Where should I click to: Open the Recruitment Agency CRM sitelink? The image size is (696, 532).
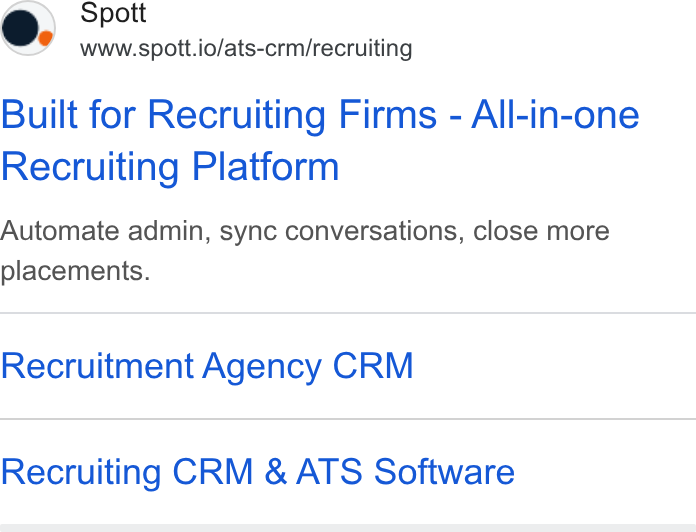[x=207, y=366]
